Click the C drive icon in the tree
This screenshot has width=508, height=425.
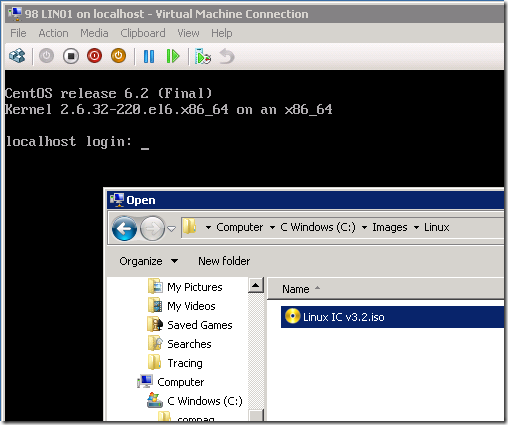click(x=155, y=400)
